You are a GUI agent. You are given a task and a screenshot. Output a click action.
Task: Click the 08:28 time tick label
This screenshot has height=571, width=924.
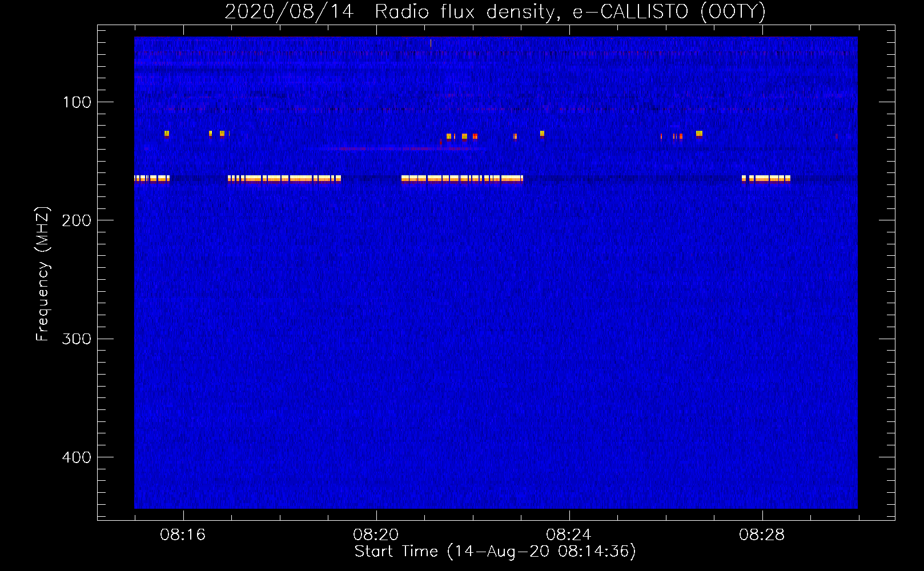(x=762, y=535)
